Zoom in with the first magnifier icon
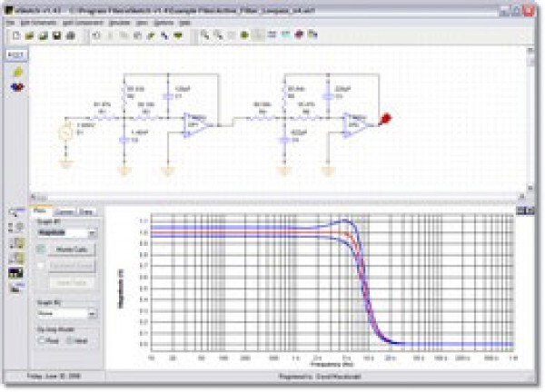This screenshot has height=392, width=545. (204, 35)
